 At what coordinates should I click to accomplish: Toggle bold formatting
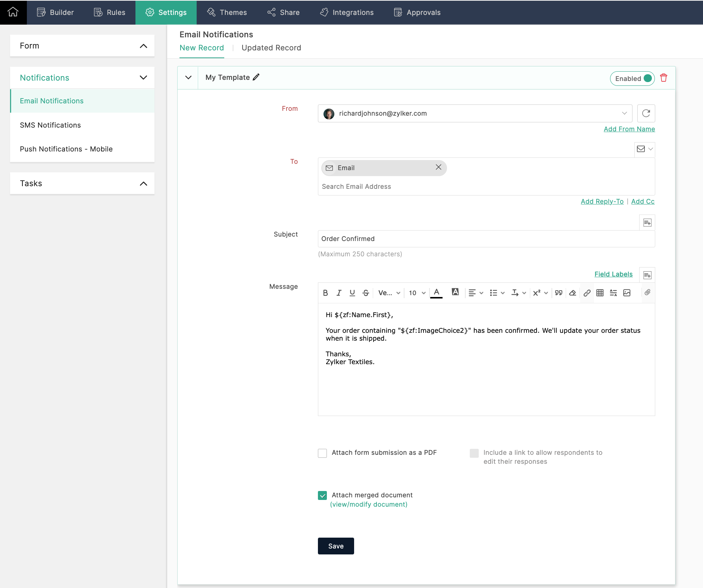325,293
